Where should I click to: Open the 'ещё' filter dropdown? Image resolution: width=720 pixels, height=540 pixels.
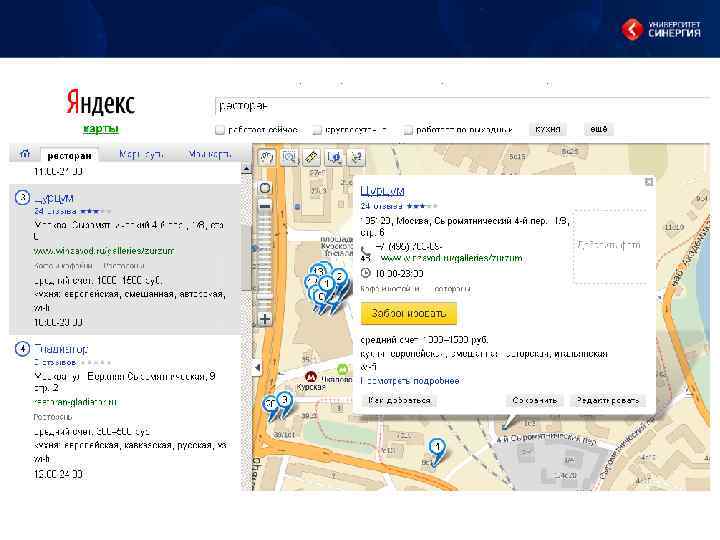click(599, 129)
